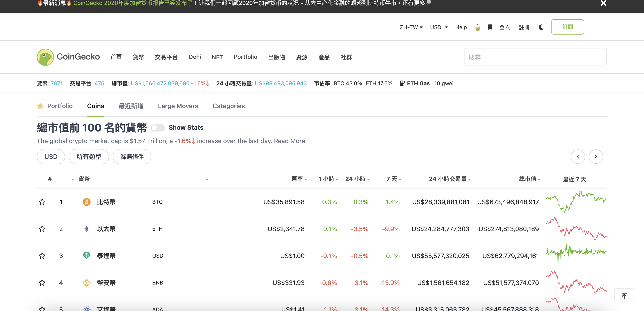Sort by 貨幣 name column

84,179
